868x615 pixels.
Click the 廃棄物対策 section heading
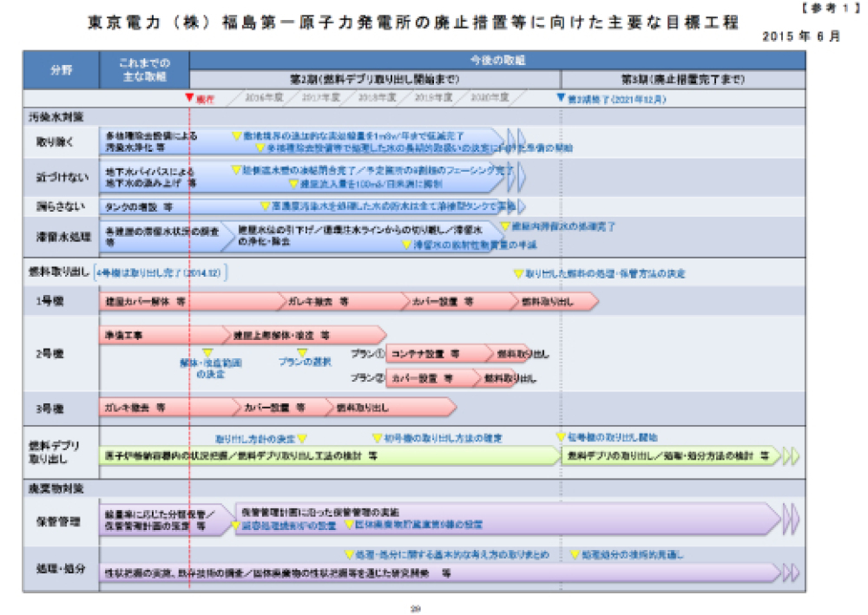coord(56,488)
